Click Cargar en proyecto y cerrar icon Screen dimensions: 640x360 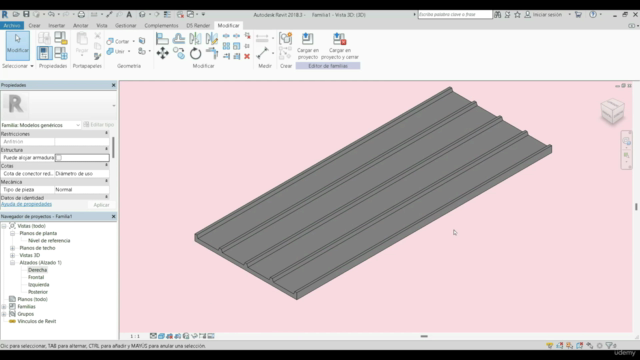(340, 46)
